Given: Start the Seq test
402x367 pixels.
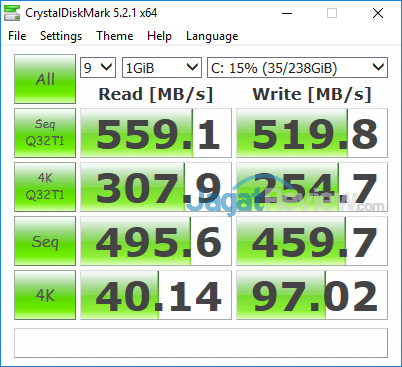Looking at the screenshot, I should (x=45, y=241).
